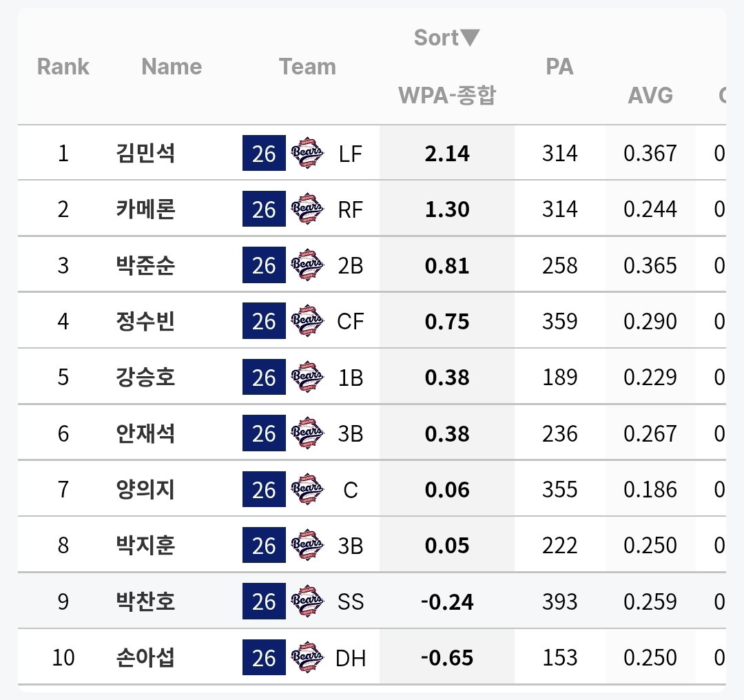Click the 26 year badge beside 강승호
This screenshot has width=744, height=700.
point(264,377)
